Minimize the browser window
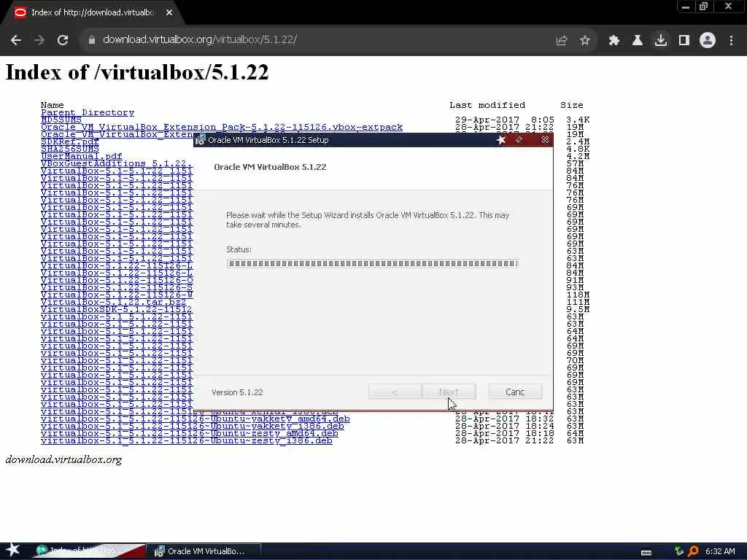This screenshot has width=747, height=560. [x=686, y=7]
